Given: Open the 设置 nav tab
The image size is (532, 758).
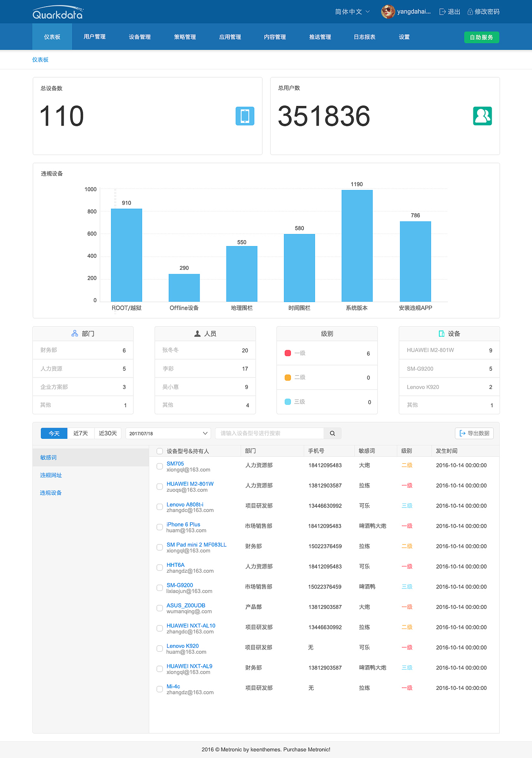Looking at the screenshot, I should (404, 37).
